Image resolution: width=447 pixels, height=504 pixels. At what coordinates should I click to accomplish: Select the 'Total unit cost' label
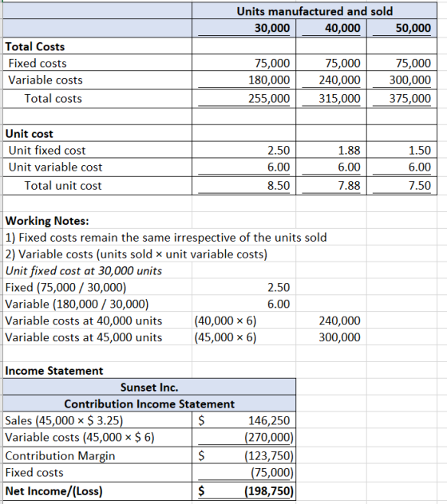[97, 186]
